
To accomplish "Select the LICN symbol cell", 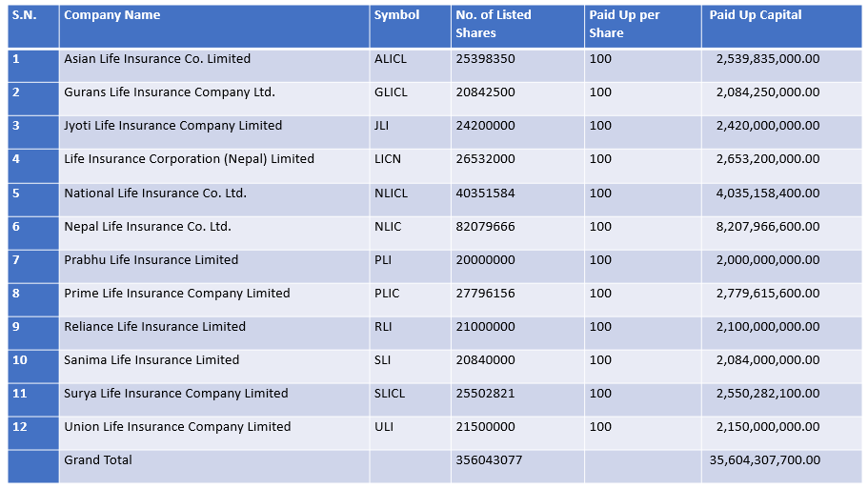I will coord(389,159).
